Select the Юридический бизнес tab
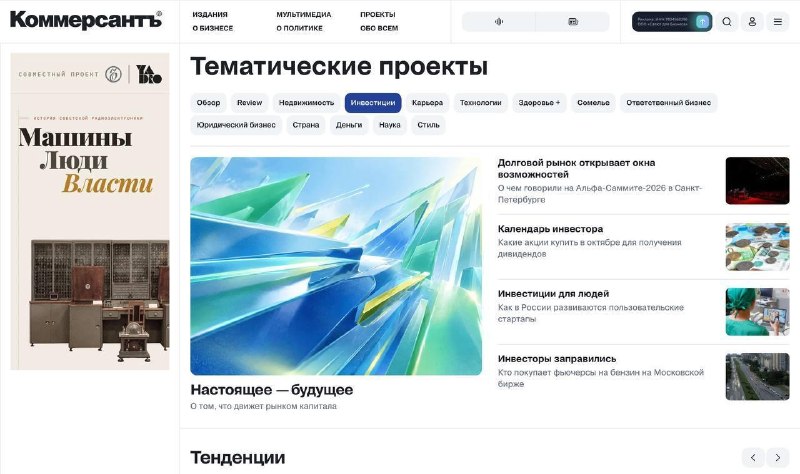800x474 pixels. point(236,125)
